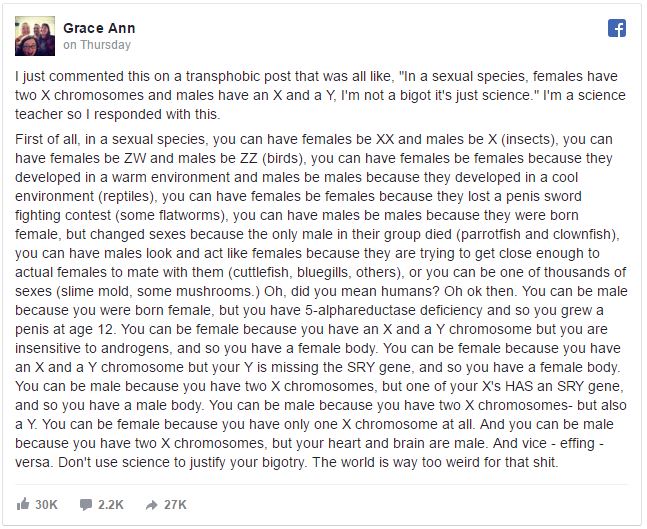Click the text "SRY gene" after "HAS an"
Image resolution: width=647 pixels, height=529 pixels.
coord(588,386)
